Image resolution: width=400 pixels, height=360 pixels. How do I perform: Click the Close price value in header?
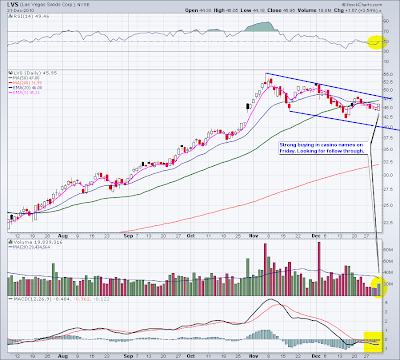[288, 11]
